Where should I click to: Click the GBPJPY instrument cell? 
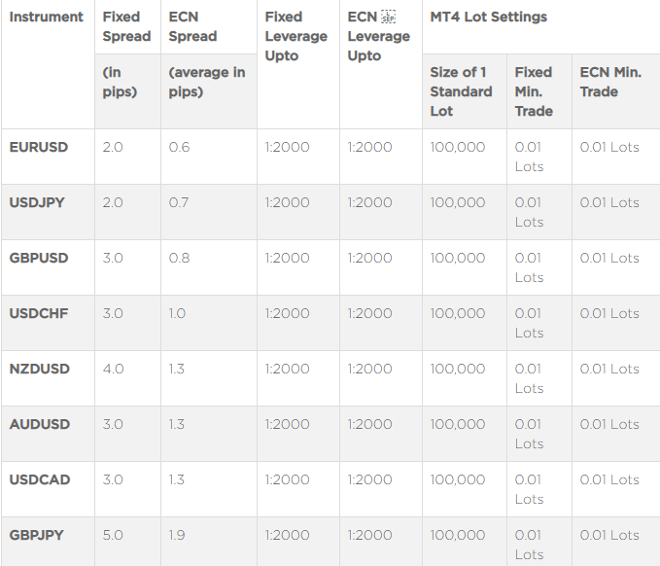[37, 535]
